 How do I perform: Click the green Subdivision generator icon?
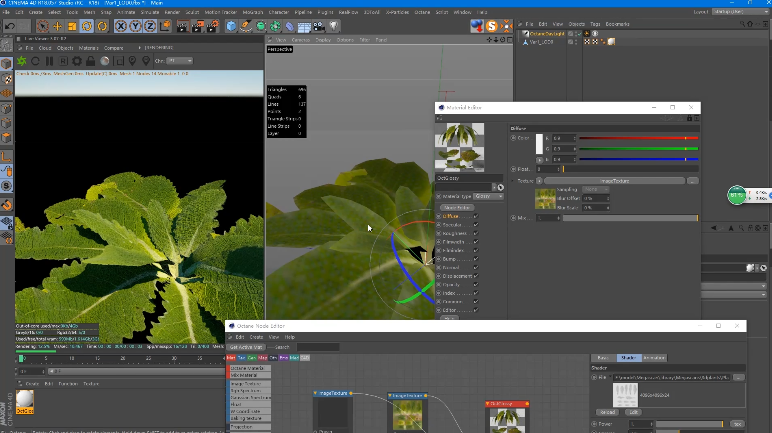click(x=260, y=26)
